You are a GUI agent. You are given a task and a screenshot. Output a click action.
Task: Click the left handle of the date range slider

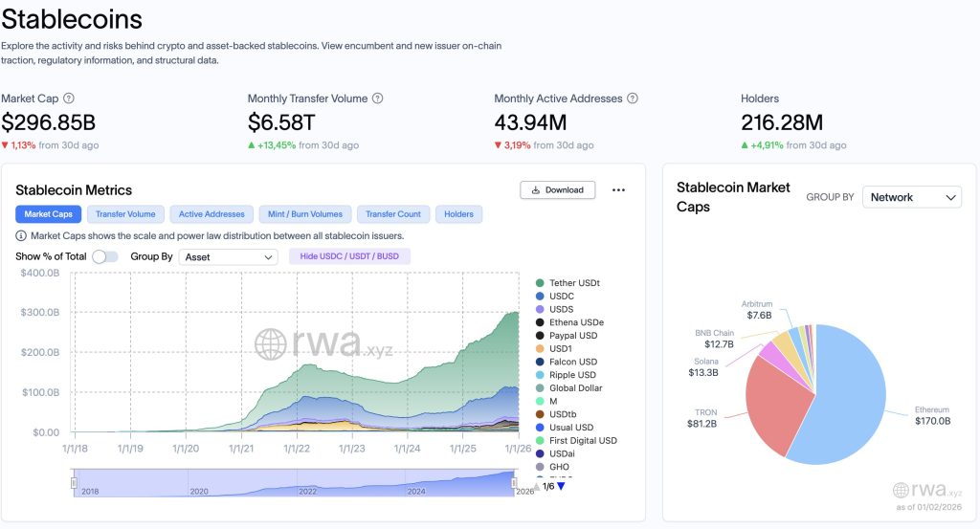point(74,484)
